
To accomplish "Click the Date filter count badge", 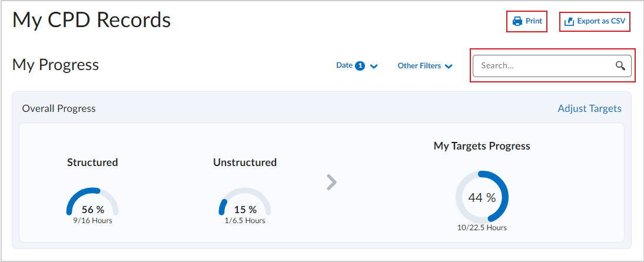I will [360, 66].
